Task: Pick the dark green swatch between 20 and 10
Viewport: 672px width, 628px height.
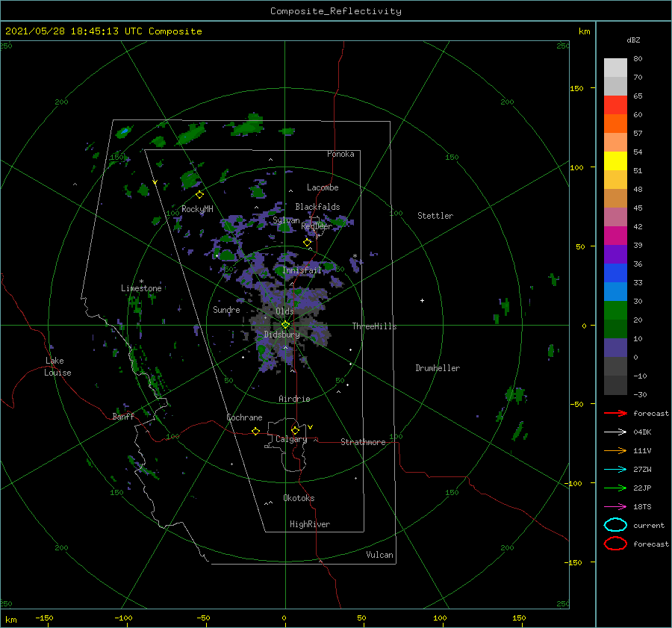Action: [x=615, y=329]
